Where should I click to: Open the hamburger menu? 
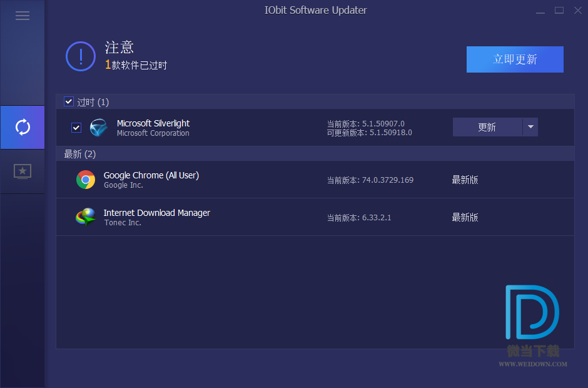[23, 16]
